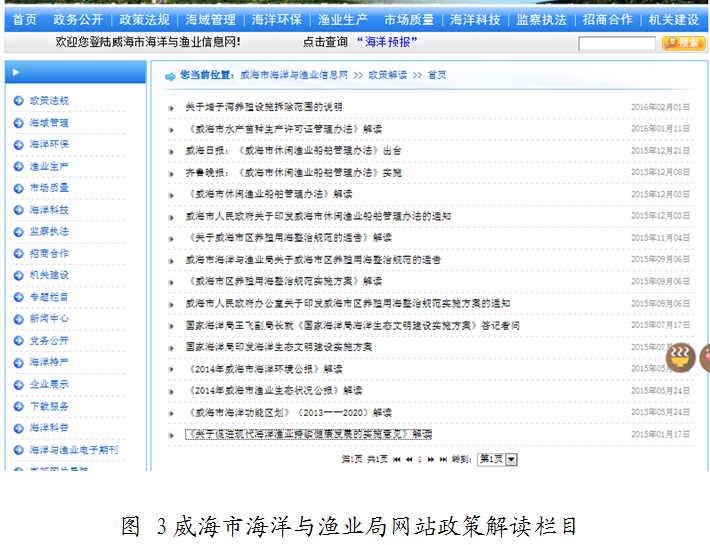Open 监察执法 tab in top navigation

pyautogui.click(x=541, y=19)
